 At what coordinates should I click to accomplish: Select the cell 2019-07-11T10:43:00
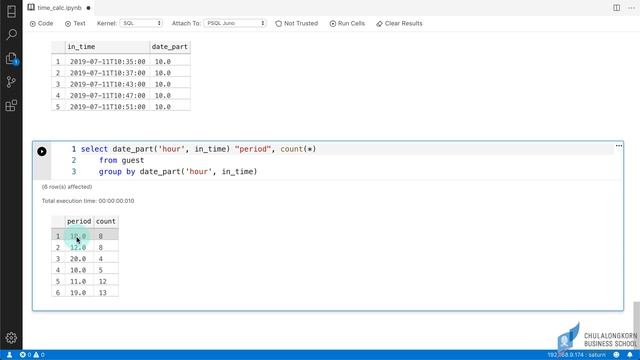tap(107, 84)
